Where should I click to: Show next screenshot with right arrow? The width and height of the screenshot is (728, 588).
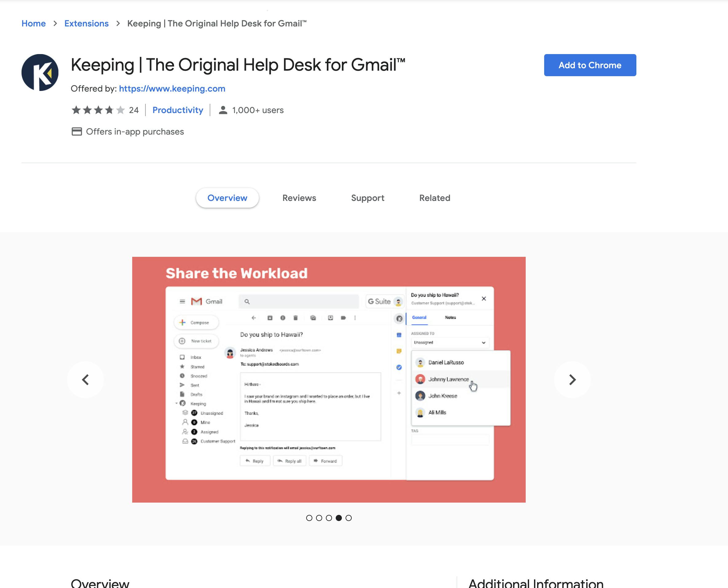[x=572, y=379]
